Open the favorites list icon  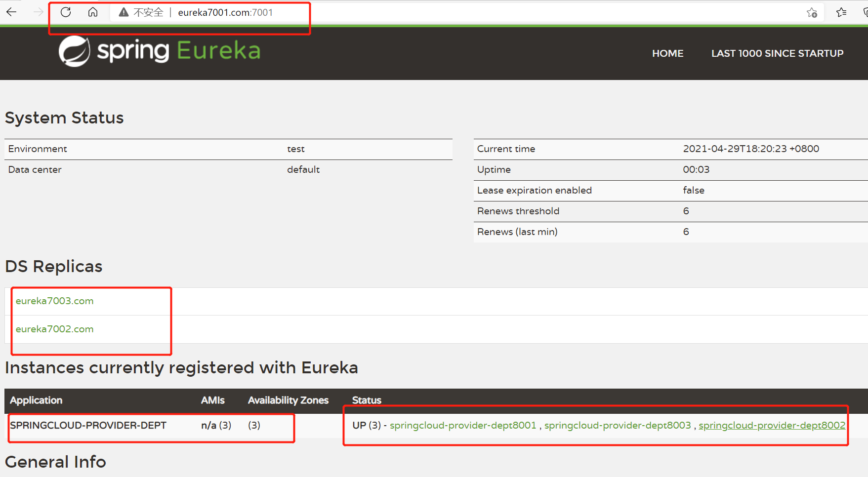tap(841, 12)
